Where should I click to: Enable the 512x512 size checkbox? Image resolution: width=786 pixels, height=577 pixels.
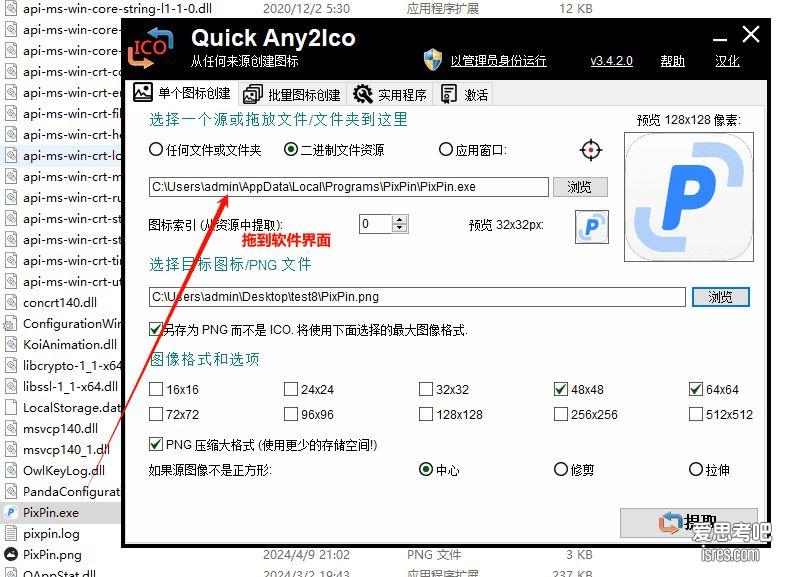pyautogui.click(x=695, y=414)
